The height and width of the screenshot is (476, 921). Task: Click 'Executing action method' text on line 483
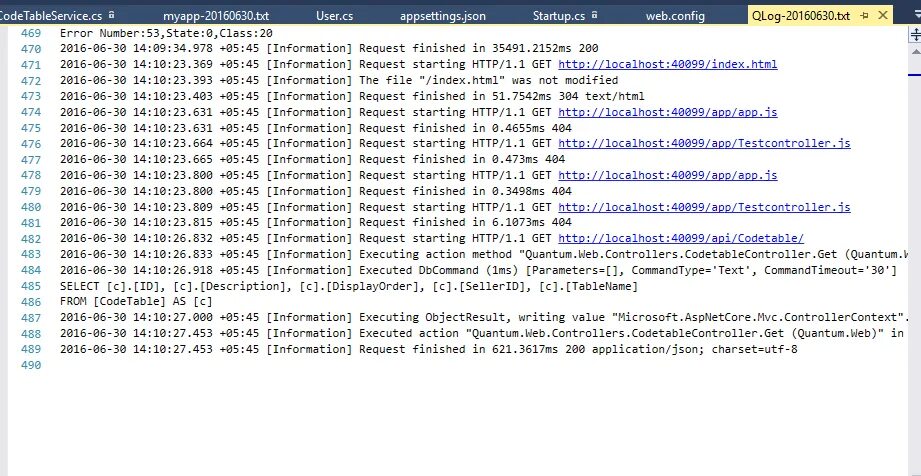[435, 254]
